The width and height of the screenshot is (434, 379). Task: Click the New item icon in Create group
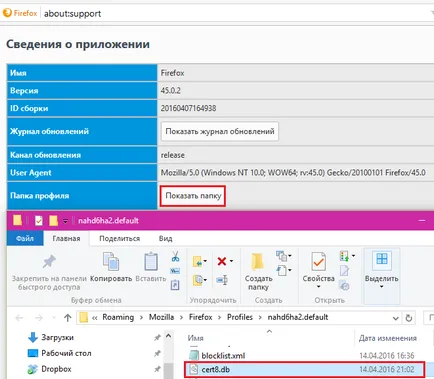[x=281, y=256]
